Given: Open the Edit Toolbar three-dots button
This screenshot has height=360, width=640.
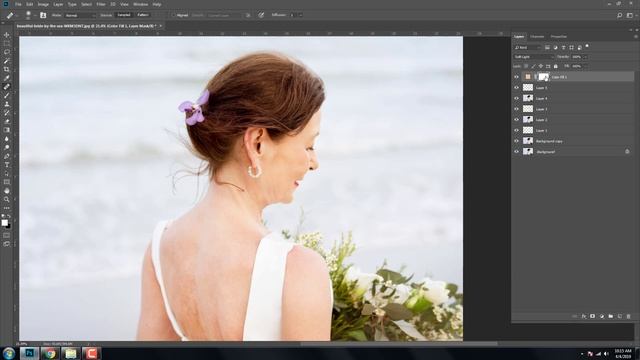Looking at the screenshot, I should (7, 208).
